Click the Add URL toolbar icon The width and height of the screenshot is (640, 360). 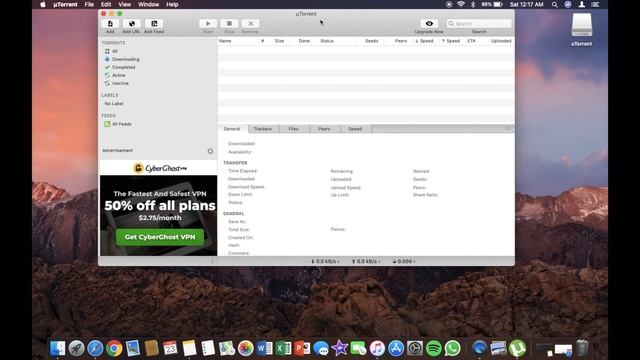131,24
